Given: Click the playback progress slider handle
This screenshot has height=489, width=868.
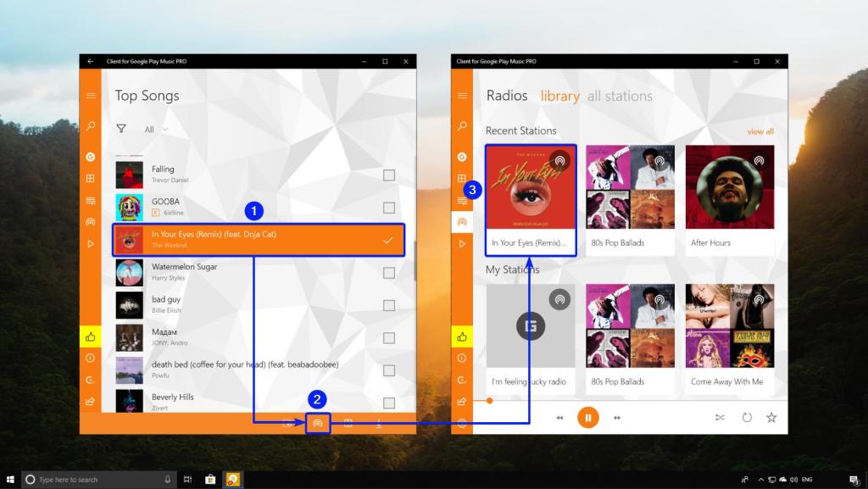Looking at the screenshot, I should coord(489,400).
